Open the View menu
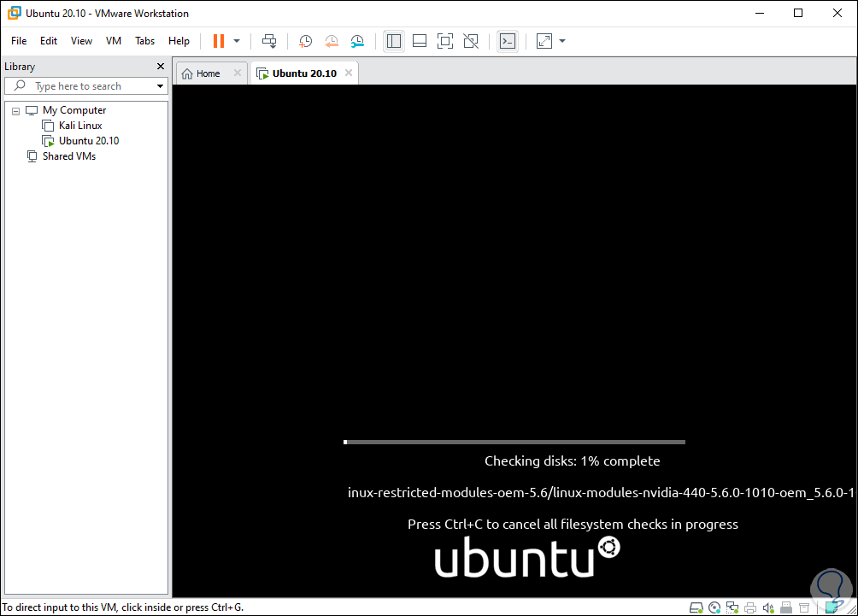 [81, 41]
